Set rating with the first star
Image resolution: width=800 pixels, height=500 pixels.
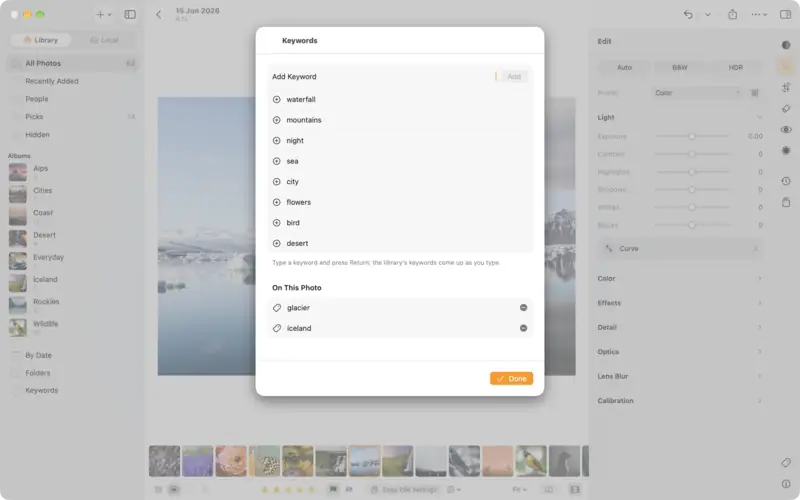tap(265, 489)
